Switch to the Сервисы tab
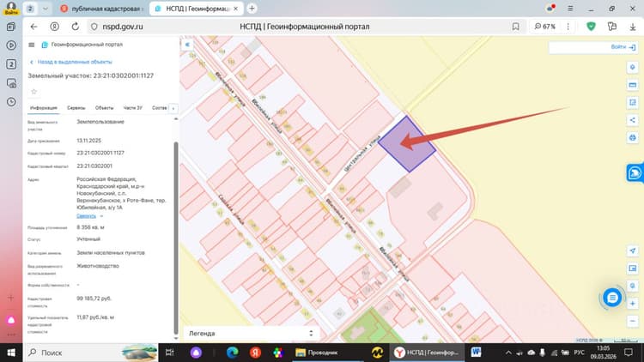This screenshot has height=362, width=644. pos(76,108)
